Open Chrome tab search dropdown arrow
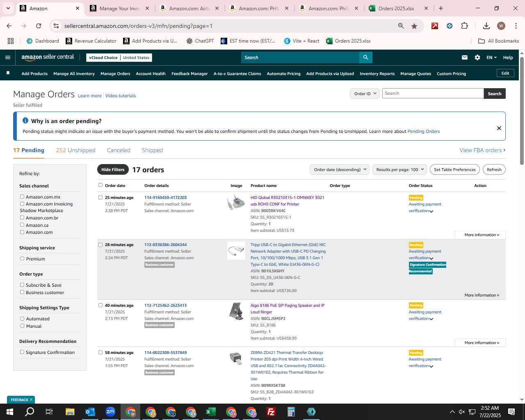Image resolution: width=525 pixels, height=420 pixels. tap(8, 8)
